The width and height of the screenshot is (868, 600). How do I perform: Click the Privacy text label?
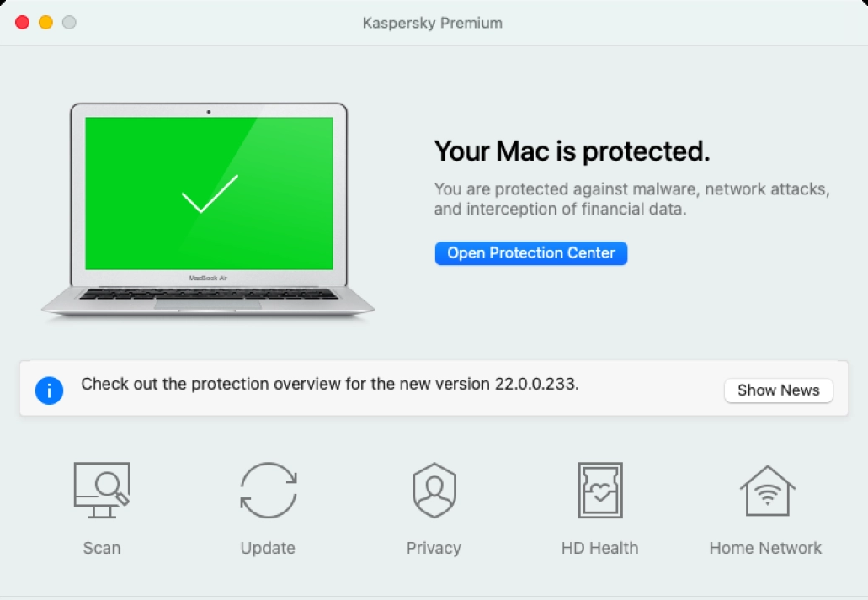click(434, 548)
